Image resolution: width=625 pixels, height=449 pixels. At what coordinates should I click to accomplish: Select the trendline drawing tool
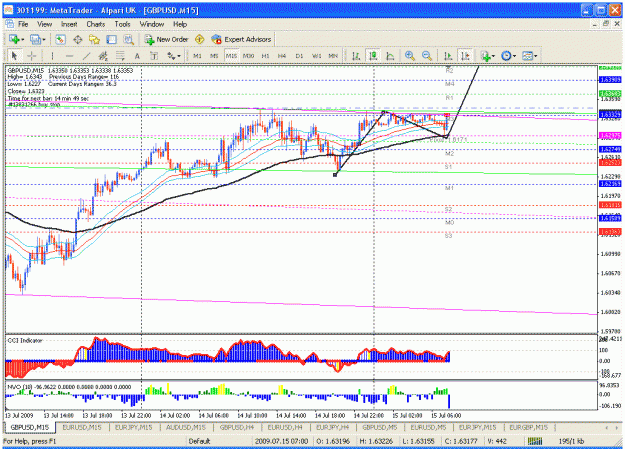[x=86, y=56]
